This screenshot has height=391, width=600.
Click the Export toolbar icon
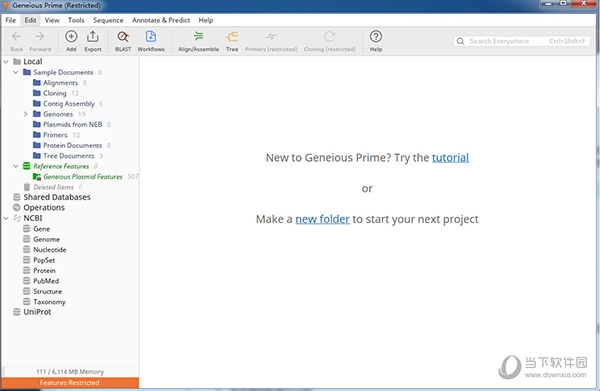click(93, 37)
